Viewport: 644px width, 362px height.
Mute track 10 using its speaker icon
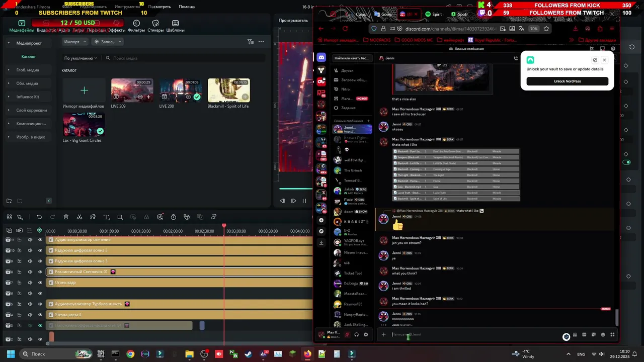pyautogui.click(x=30, y=250)
